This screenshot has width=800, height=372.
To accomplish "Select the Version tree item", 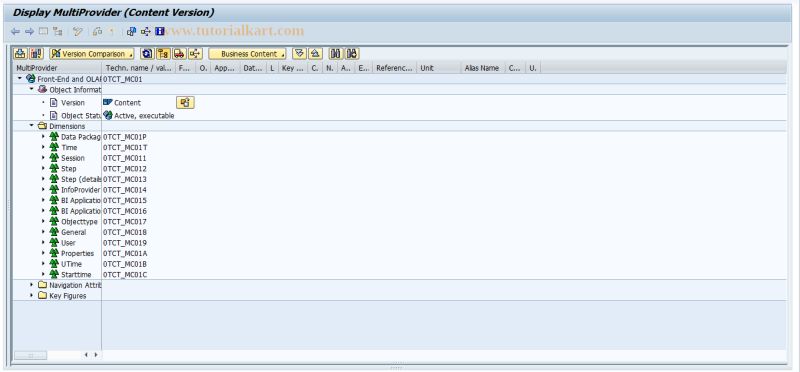I will [x=73, y=103].
